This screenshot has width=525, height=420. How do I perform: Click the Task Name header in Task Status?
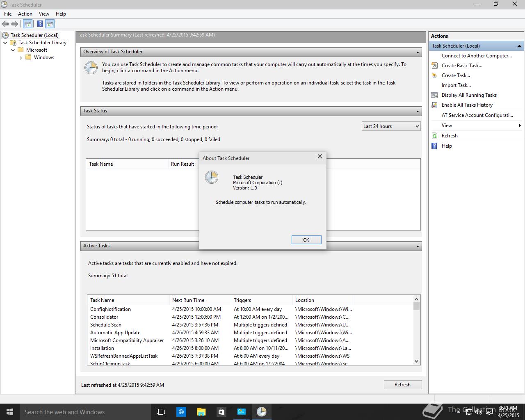coord(127,164)
